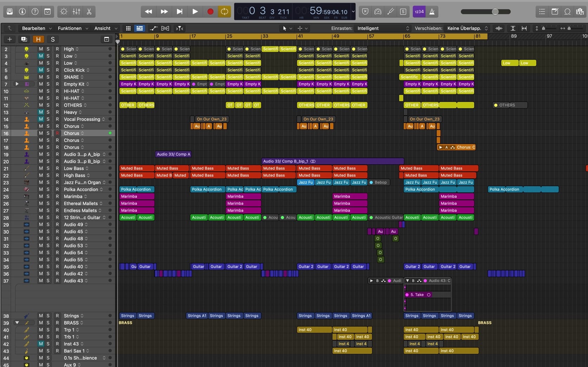The image size is (588, 367).
Task: Open the Funktionen menu
Action: coord(70,28)
